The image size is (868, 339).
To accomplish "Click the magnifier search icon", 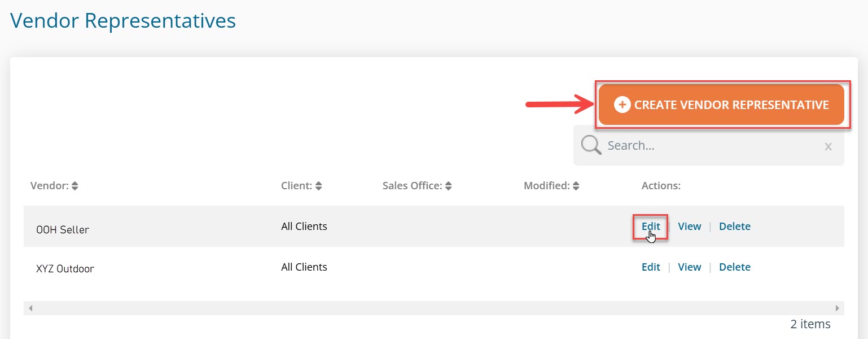I will pos(591,145).
